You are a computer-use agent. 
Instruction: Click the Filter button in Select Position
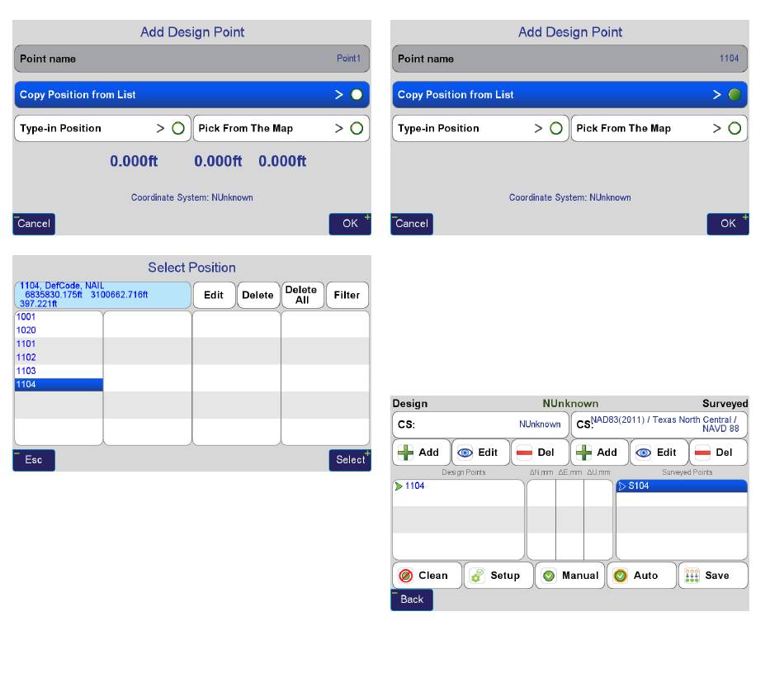[347, 295]
